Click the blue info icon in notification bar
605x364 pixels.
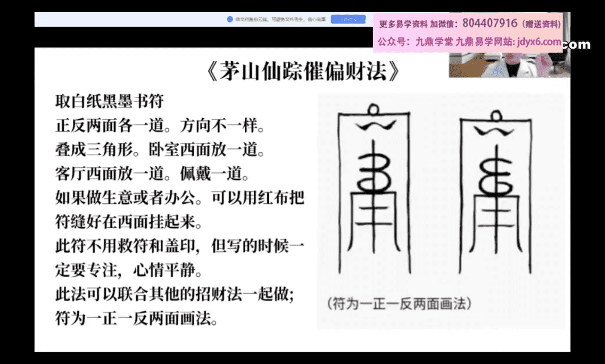tap(230, 20)
